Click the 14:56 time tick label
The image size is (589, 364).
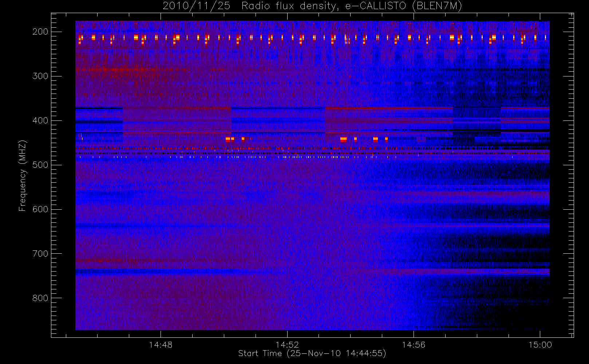pos(414,345)
